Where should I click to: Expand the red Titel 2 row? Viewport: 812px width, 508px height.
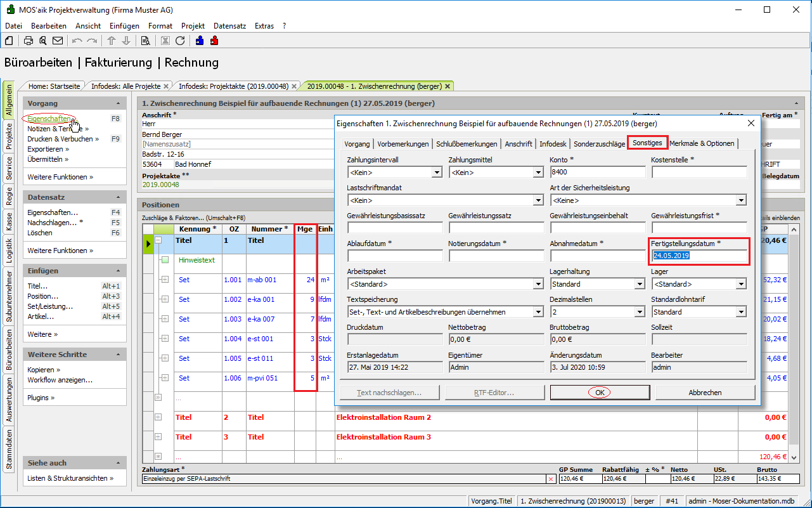point(158,417)
